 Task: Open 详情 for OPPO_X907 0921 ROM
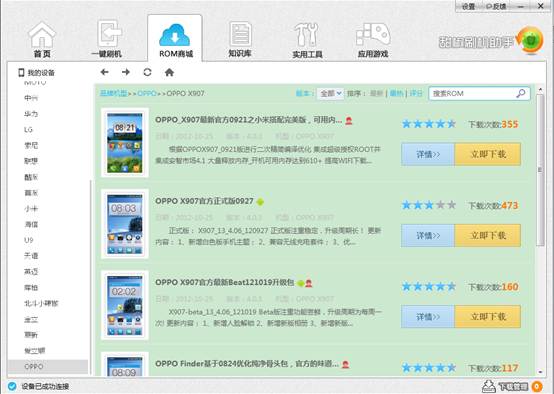pyautogui.click(x=428, y=154)
